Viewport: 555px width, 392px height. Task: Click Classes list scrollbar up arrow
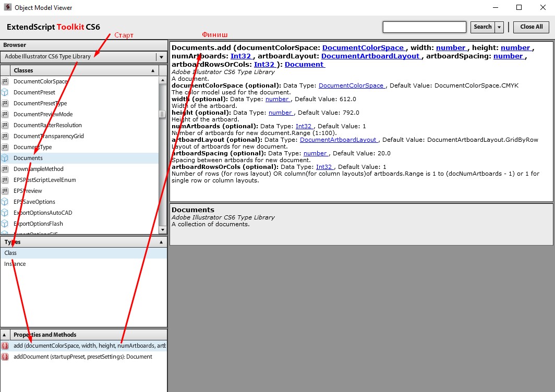[162, 80]
